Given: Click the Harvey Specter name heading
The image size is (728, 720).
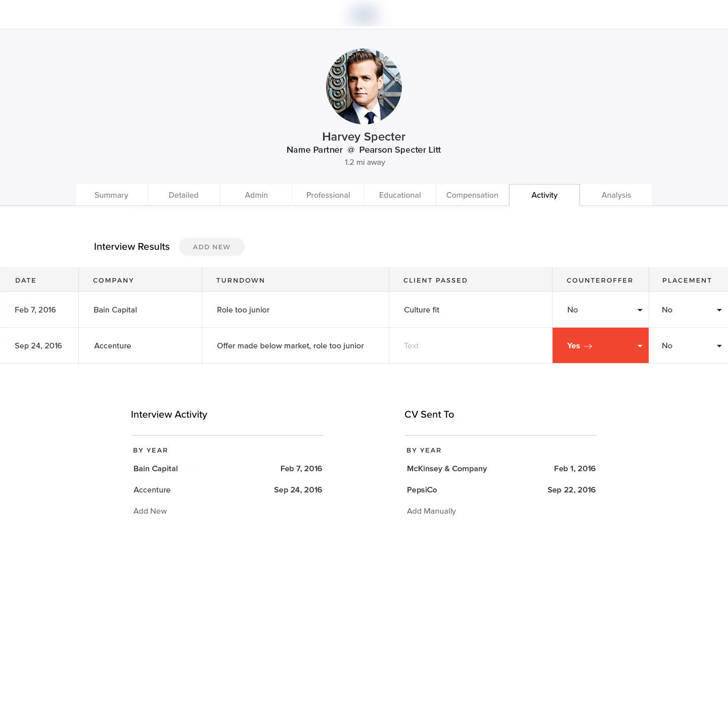Looking at the screenshot, I should (364, 137).
